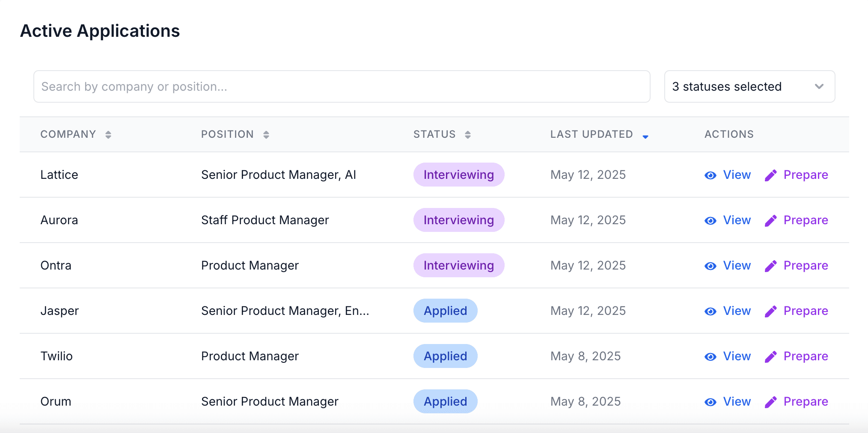Click the Prepare link for the Orum application
Screen dimensions: 868x433
[x=806, y=401]
